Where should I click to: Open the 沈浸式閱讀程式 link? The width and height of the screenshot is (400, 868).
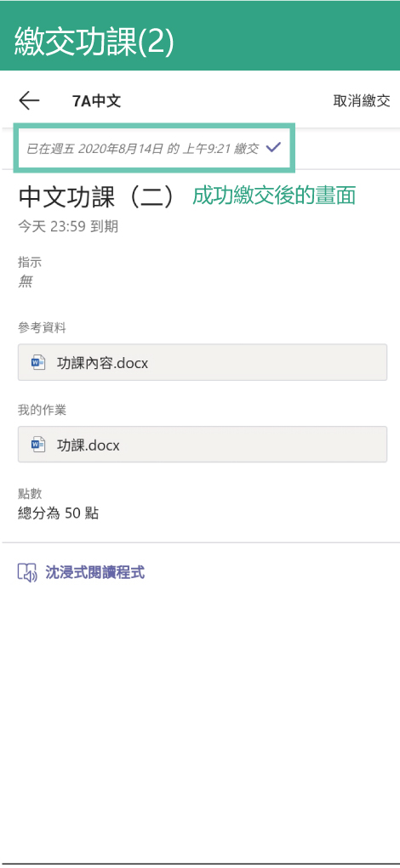point(94,572)
